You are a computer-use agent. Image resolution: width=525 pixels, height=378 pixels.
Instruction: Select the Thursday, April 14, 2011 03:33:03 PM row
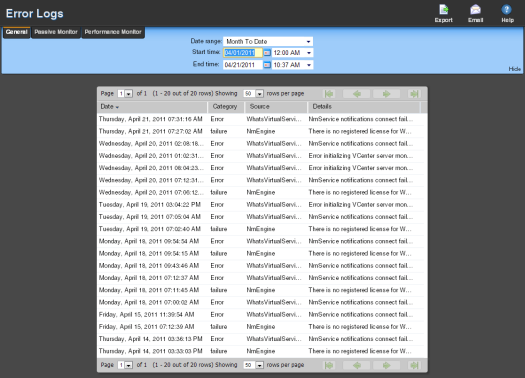[260, 351]
